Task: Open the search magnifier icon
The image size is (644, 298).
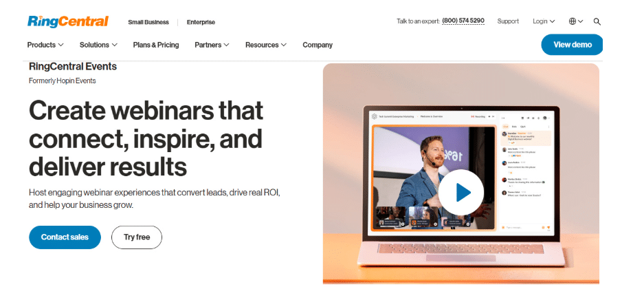Action: click(597, 22)
